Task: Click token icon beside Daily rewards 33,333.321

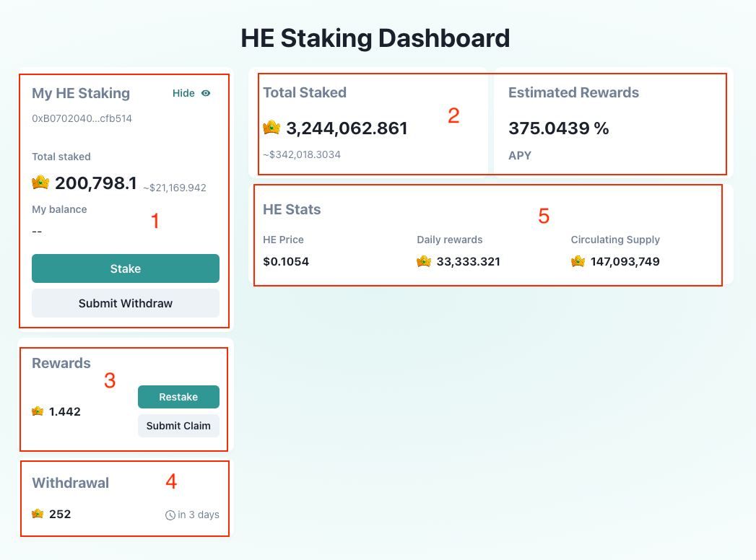Action: tap(424, 261)
